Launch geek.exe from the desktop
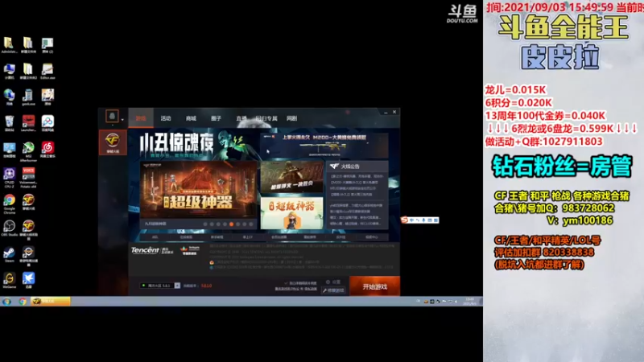Viewport: 644px width, 362px height. [28, 97]
